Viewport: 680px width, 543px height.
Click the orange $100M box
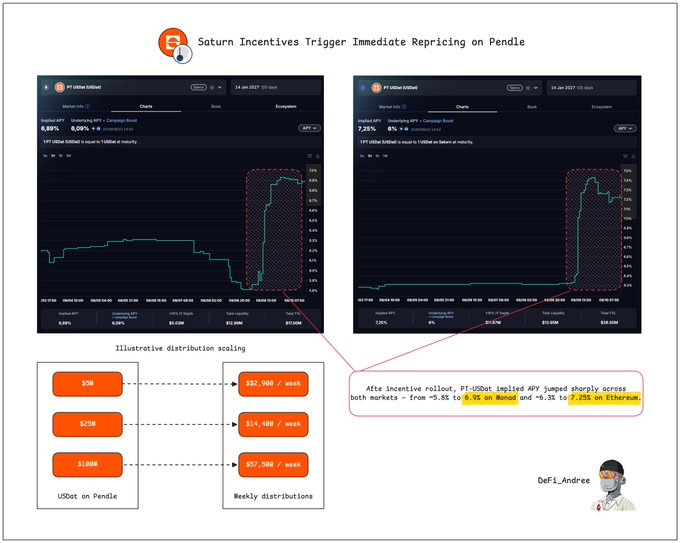click(88, 464)
